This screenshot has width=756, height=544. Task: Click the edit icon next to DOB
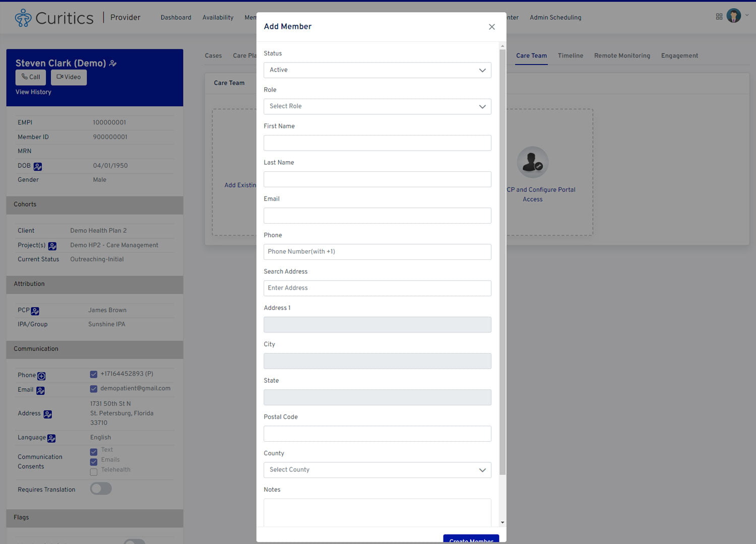pyautogui.click(x=38, y=166)
